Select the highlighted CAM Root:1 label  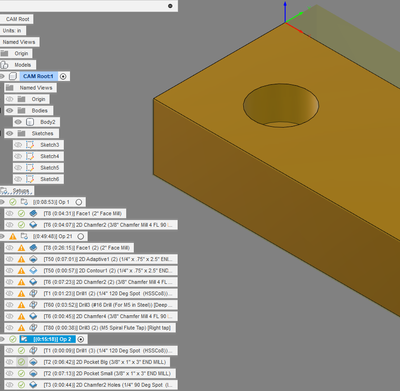coord(38,76)
